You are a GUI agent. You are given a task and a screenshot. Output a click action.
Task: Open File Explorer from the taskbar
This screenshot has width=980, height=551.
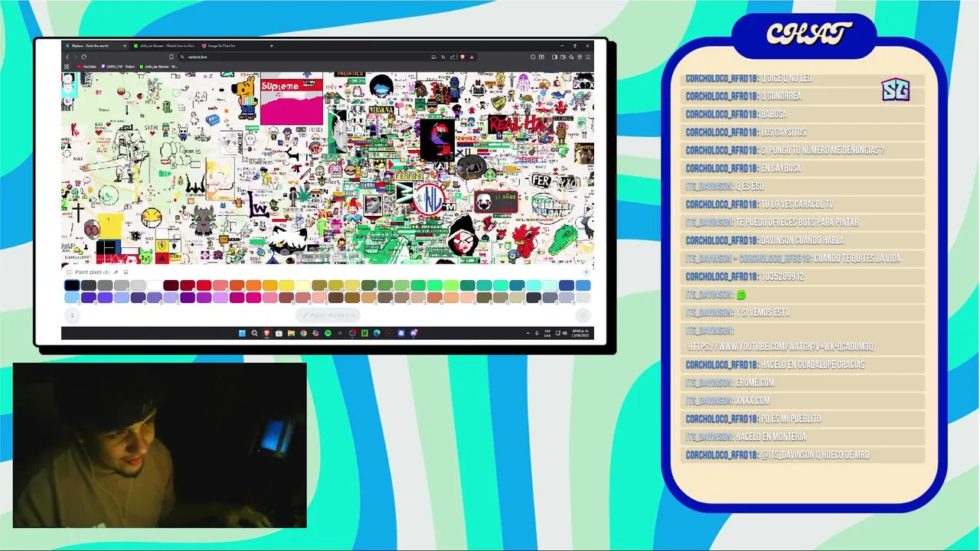click(x=291, y=333)
